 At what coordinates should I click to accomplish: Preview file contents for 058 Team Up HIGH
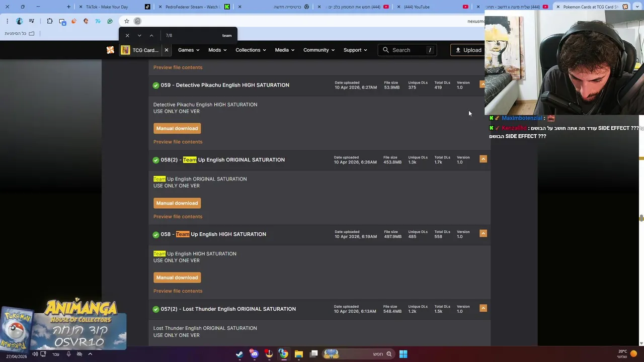pyautogui.click(x=178, y=291)
